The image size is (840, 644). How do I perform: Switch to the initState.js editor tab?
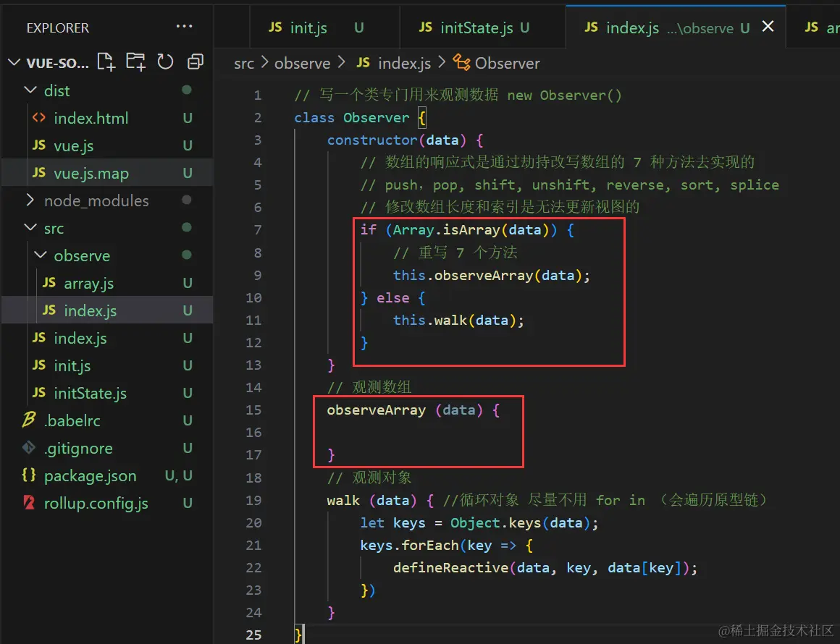point(483,27)
